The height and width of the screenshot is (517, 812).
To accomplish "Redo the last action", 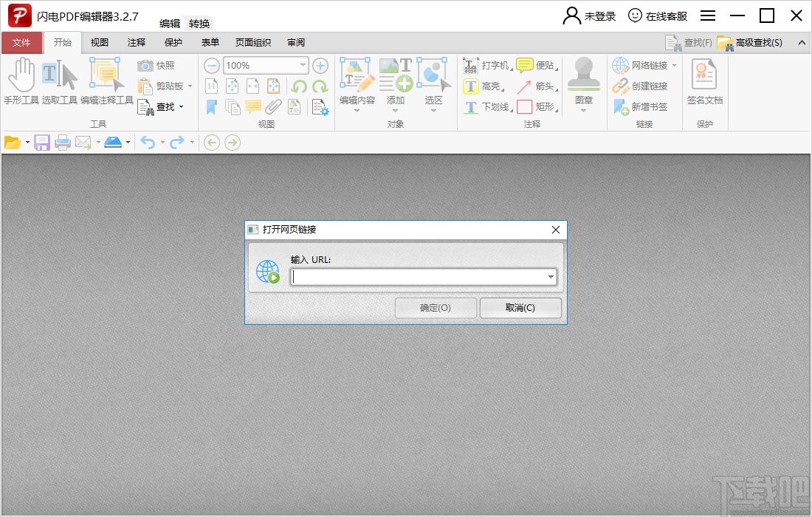I will (x=177, y=143).
